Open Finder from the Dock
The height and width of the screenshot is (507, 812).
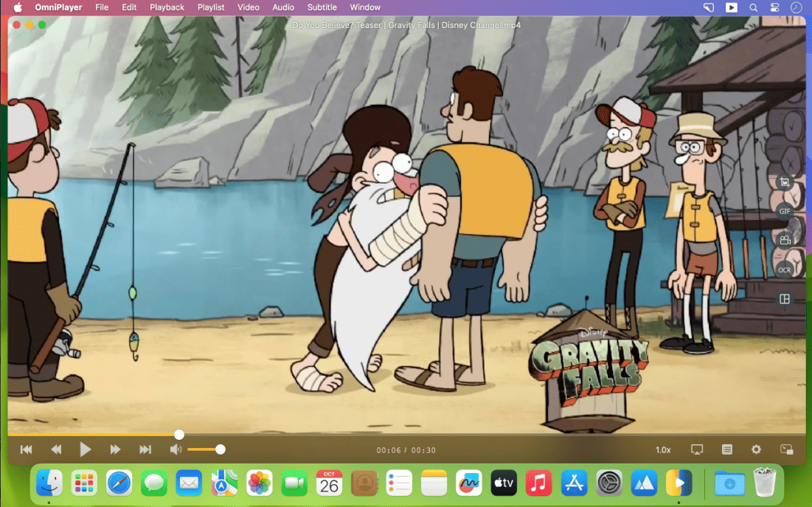pyautogui.click(x=49, y=483)
